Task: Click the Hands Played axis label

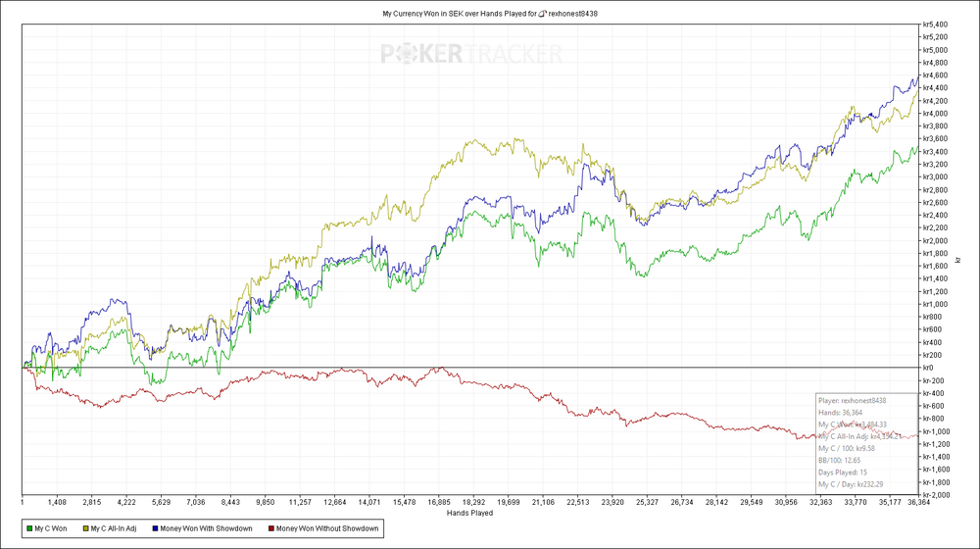Action: click(470, 513)
